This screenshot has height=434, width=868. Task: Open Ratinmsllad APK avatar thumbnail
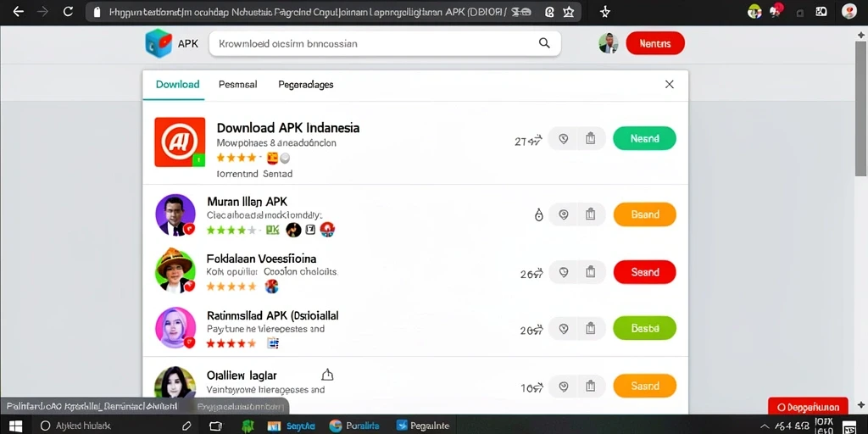(175, 328)
